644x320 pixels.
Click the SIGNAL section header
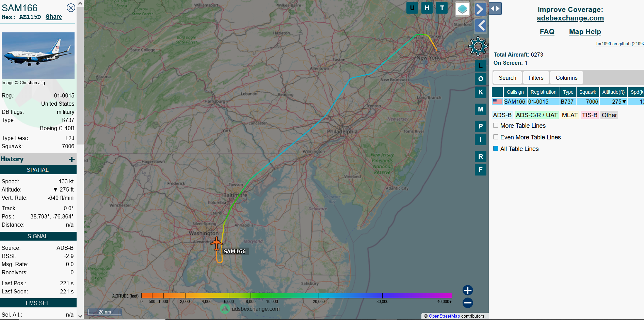38,236
